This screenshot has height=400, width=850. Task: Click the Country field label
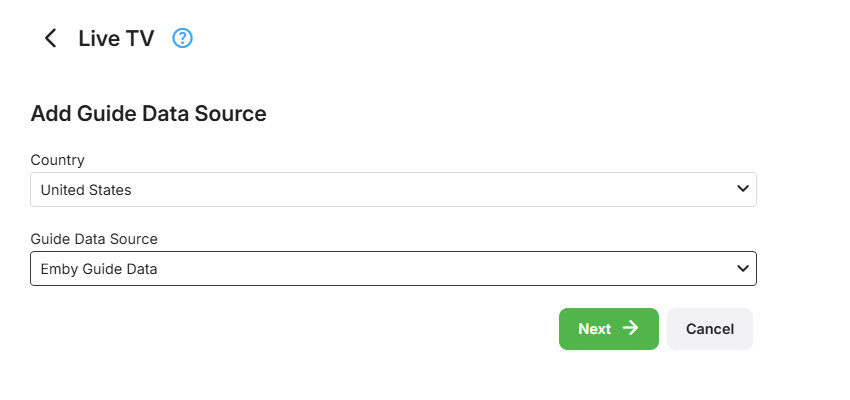(57, 160)
